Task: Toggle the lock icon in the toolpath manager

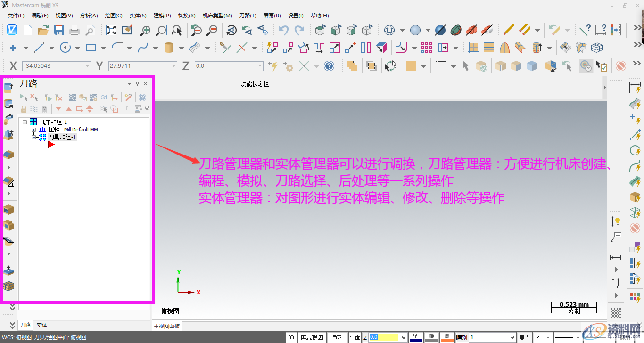Action: tap(24, 109)
